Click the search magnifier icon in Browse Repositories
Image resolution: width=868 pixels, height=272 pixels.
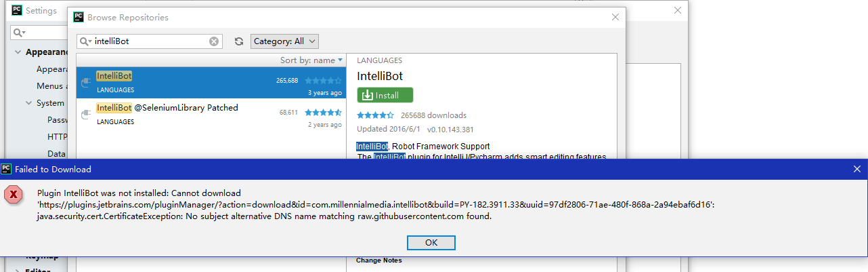(x=86, y=41)
